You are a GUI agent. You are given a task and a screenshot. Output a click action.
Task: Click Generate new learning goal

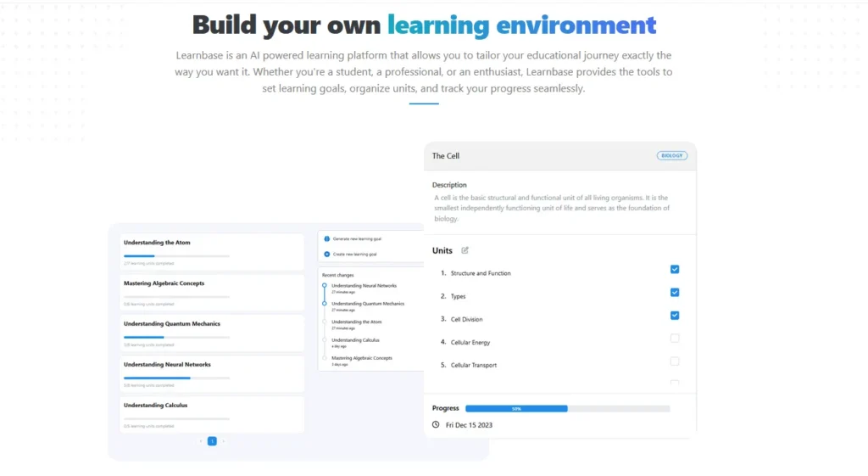point(357,238)
